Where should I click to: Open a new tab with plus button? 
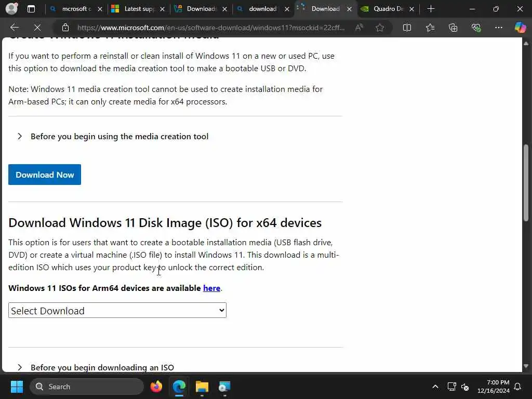[x=431, y=9]
